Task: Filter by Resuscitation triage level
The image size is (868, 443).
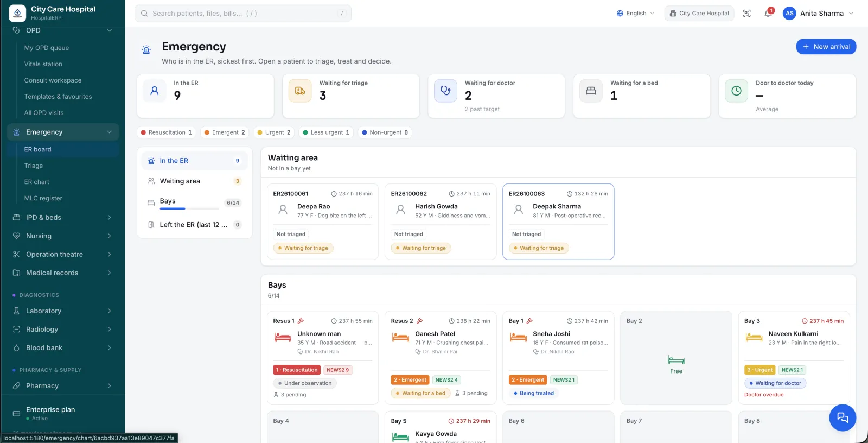Action: (167, 132)
